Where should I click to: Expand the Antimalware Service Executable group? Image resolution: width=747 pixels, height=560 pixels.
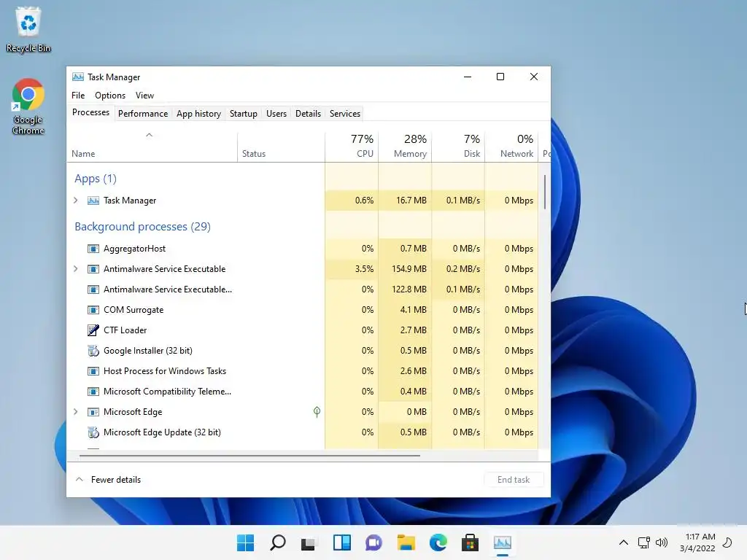pos(76,269)
